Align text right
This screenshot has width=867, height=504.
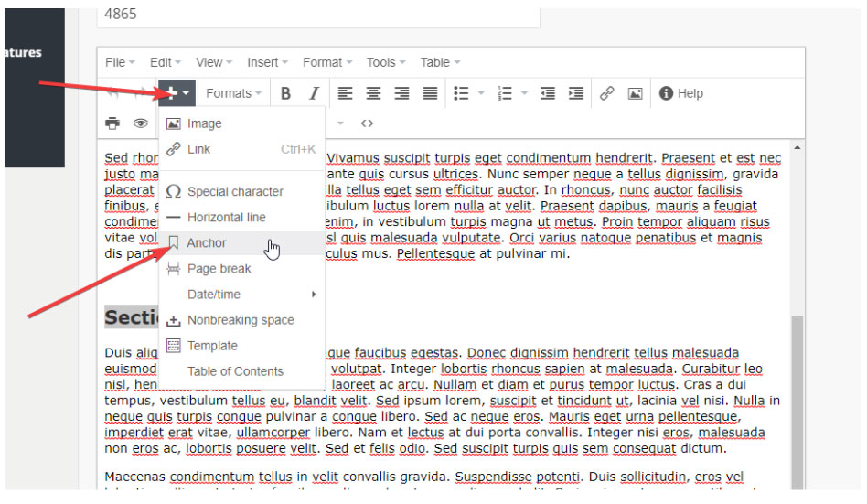(x=401, y=93)
